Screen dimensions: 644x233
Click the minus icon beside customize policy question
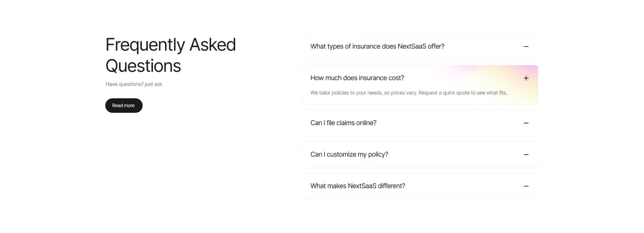[x=526, y=155]
